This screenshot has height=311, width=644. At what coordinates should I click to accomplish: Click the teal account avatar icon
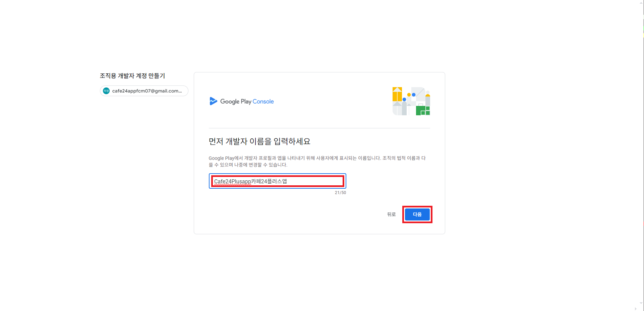106,91
